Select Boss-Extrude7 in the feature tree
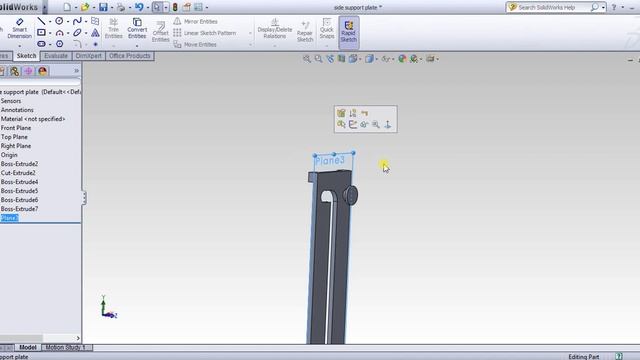 tap(19, 209)
